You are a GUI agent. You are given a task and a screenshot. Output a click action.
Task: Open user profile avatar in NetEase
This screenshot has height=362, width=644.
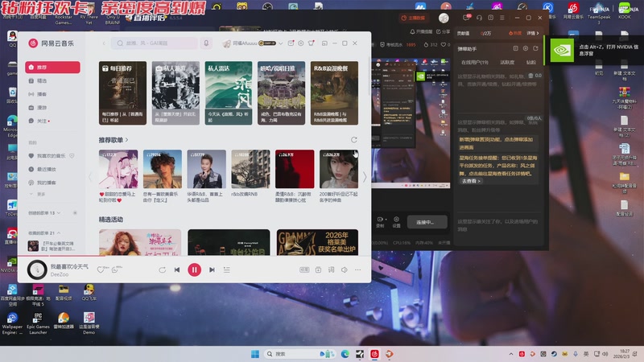(x=227, y=43)
